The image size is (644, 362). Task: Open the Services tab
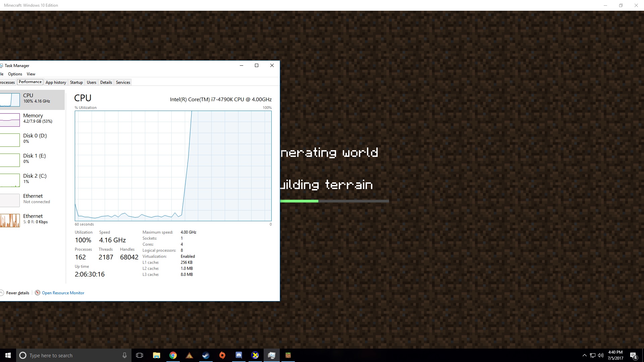[x=123, y=82]
